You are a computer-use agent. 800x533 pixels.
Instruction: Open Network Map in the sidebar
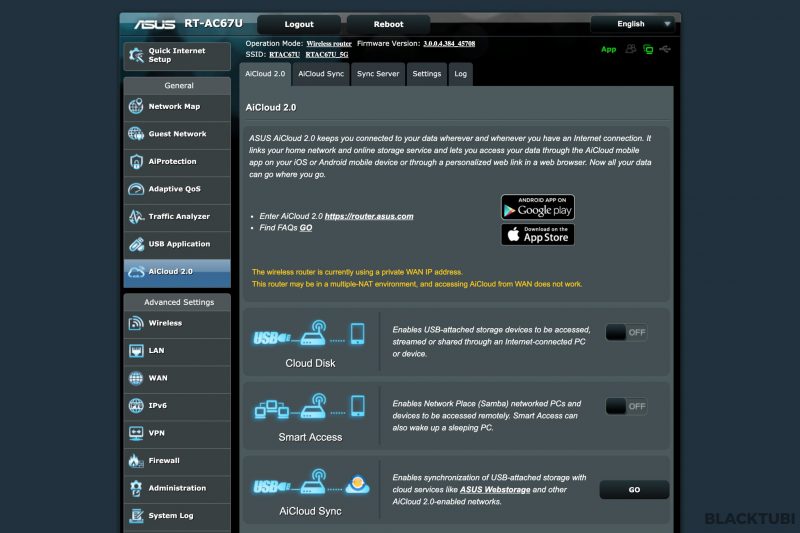[x=177, y=107]
